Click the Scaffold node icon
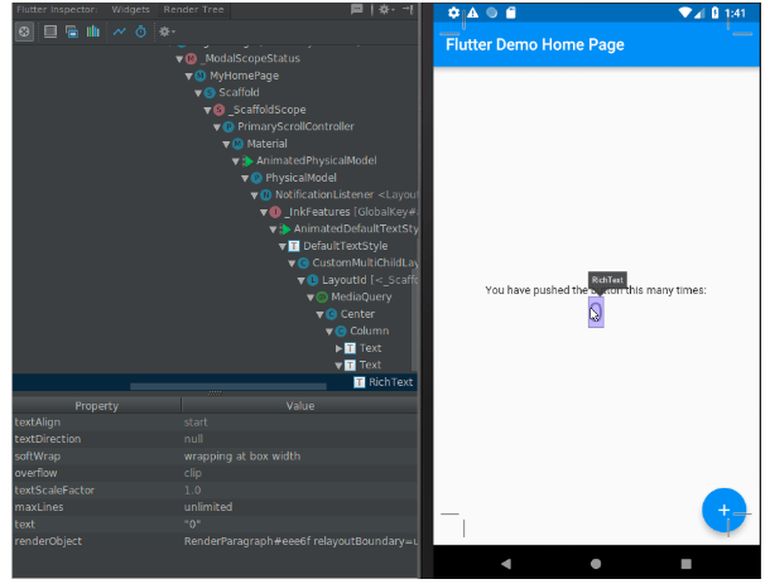Image resolution: width=770 pixels, height=584 pixels. point(210,93)
